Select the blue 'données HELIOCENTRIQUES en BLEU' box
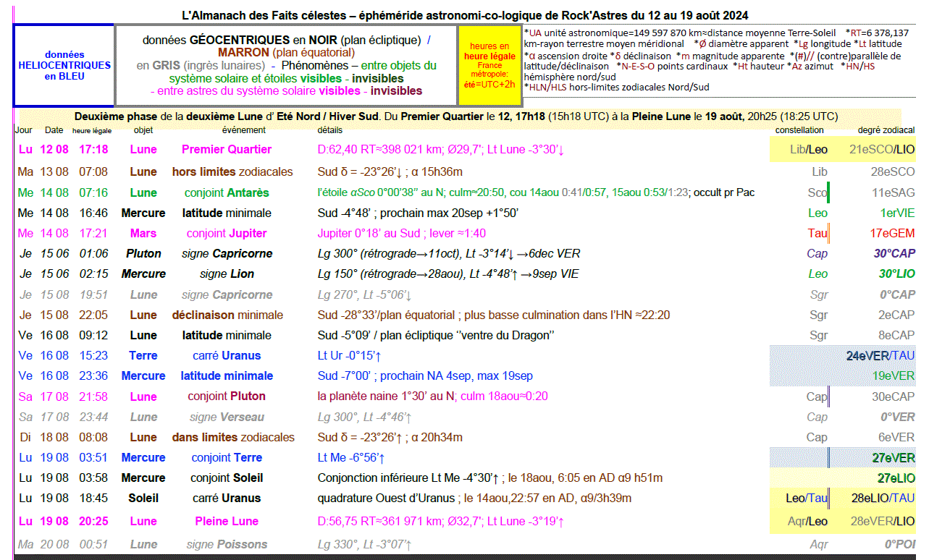The width and height of the screenshot is (929, 560). pos(64,66)
